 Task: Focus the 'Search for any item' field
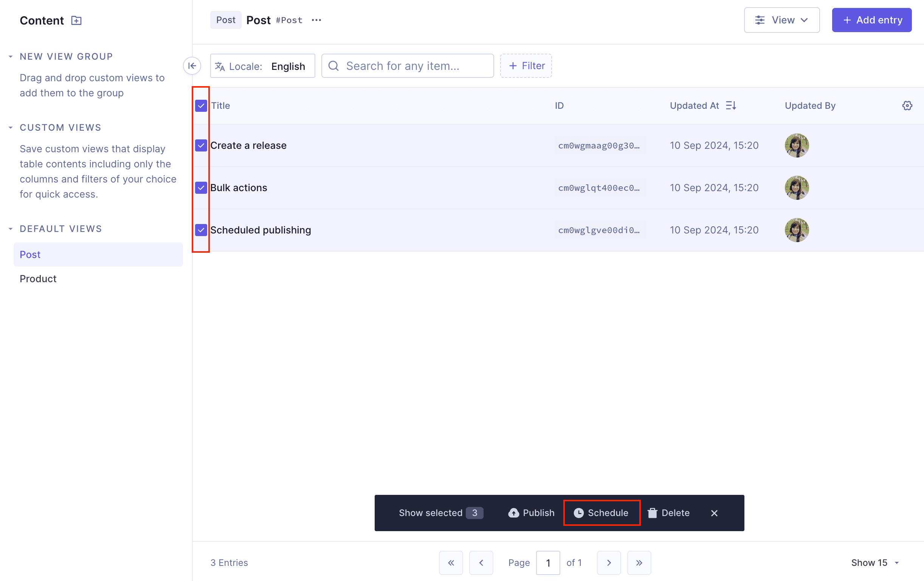407,66
